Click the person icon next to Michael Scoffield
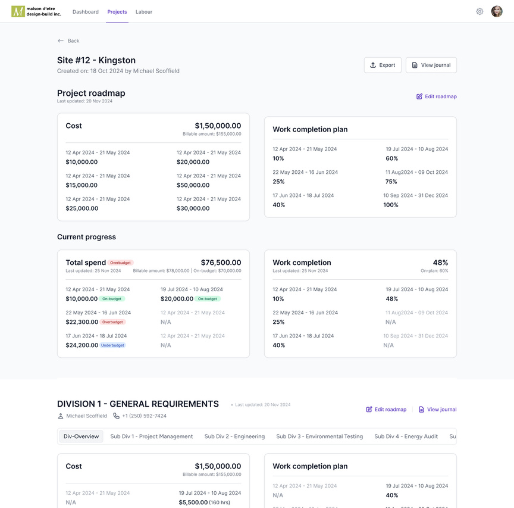514x508 pixels. (x=60, y=416)
